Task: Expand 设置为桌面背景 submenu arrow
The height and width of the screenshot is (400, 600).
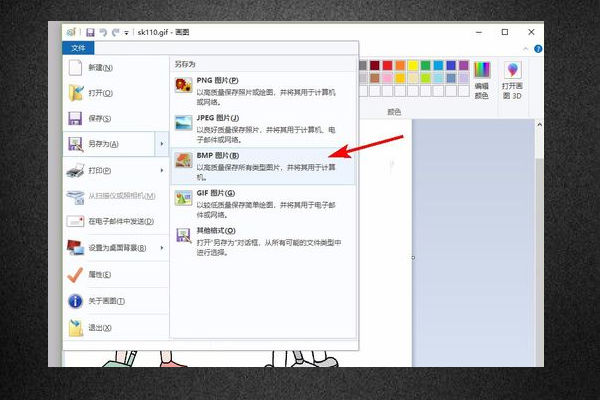Action: (162, 248)
